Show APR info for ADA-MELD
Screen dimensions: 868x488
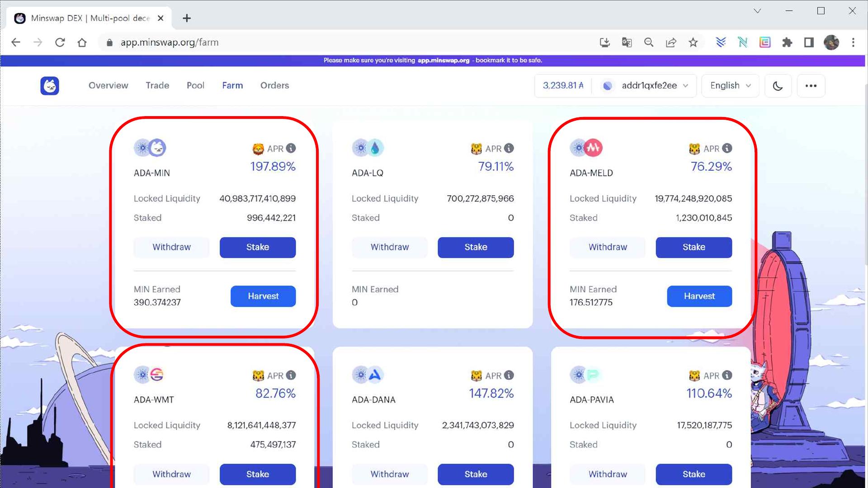click(x=727, y=148)
